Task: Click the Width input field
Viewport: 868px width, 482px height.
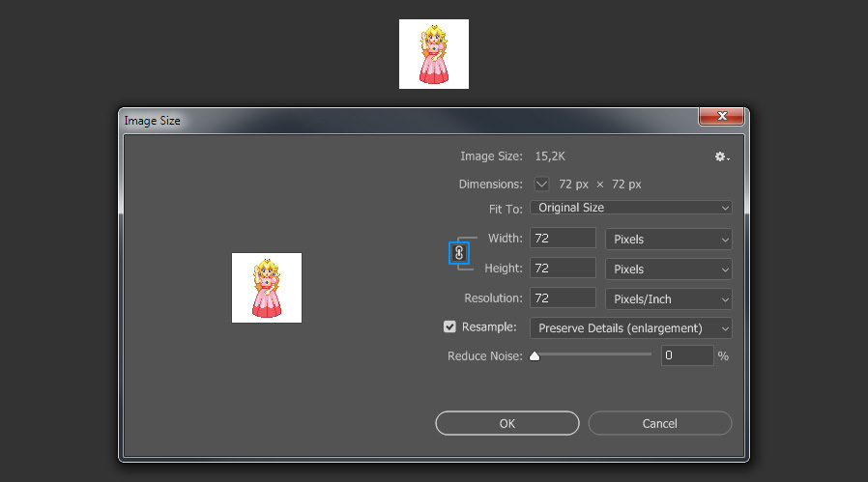Action: tap(563, 238)
